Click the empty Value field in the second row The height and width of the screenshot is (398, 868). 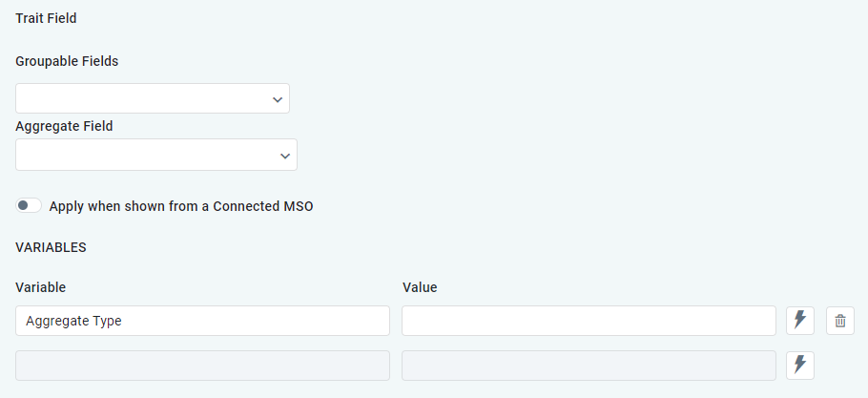click(x=589, y=365)
